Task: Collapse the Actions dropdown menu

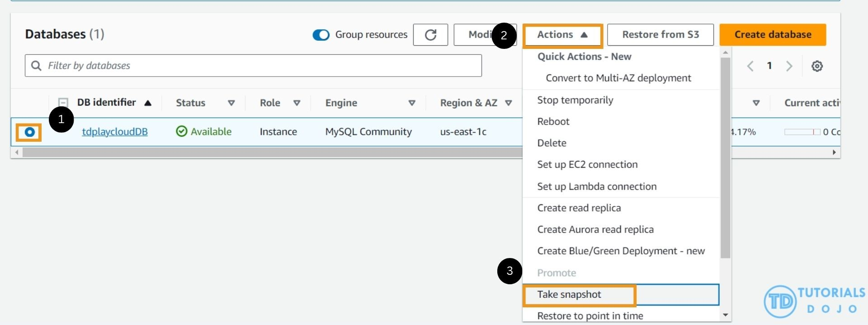Action: pyautogui.click(x=562, y=35)
